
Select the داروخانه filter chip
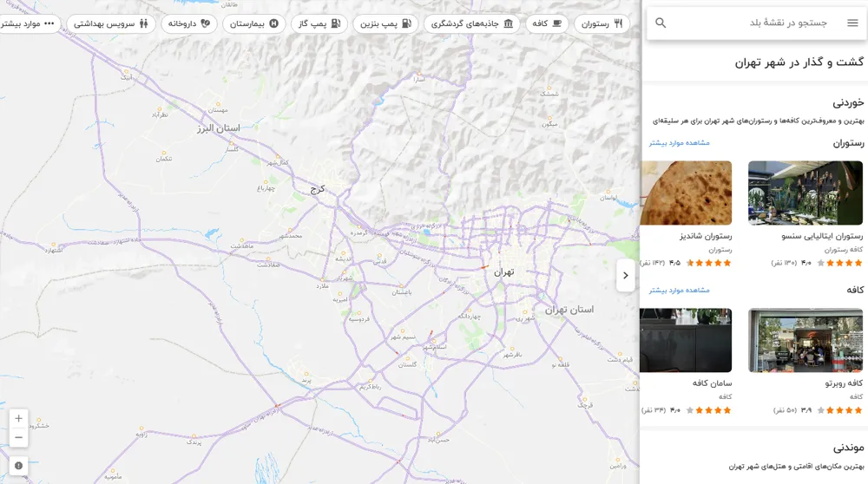[x=189, y=23]
